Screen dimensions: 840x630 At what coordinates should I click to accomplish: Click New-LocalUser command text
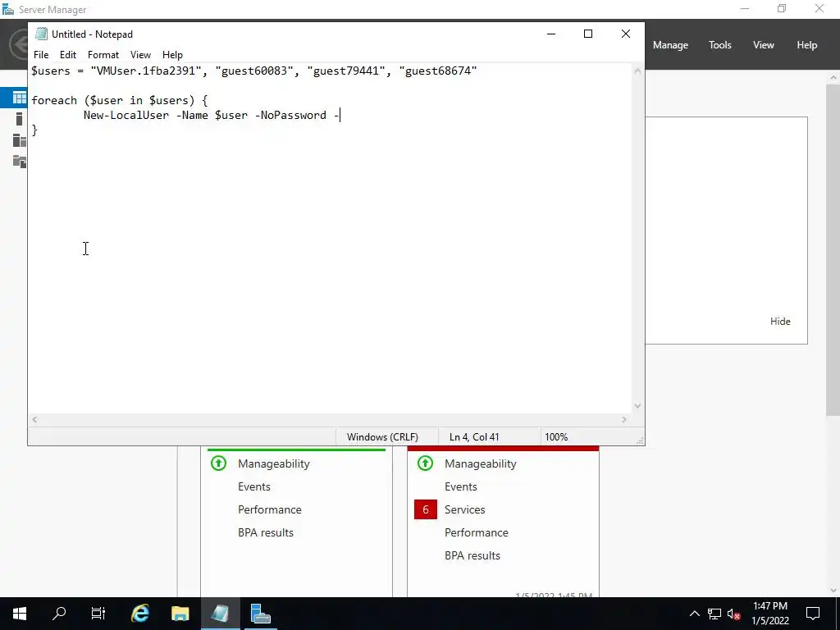coord(126,115)
